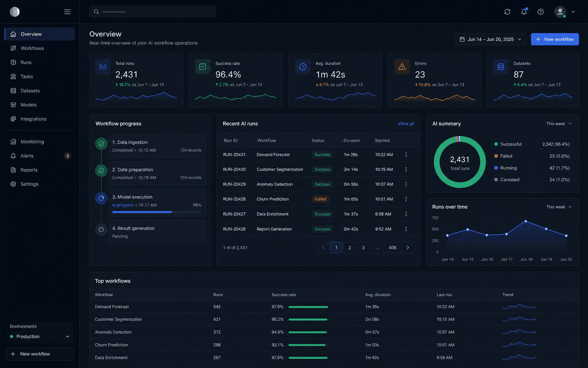The image size is (588, 368).
Task: Click the Data ingestion completed step icon
Action: [101, 144]
